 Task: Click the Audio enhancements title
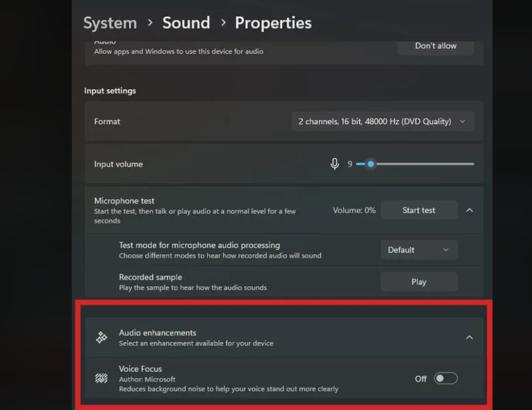click(158, 332)
